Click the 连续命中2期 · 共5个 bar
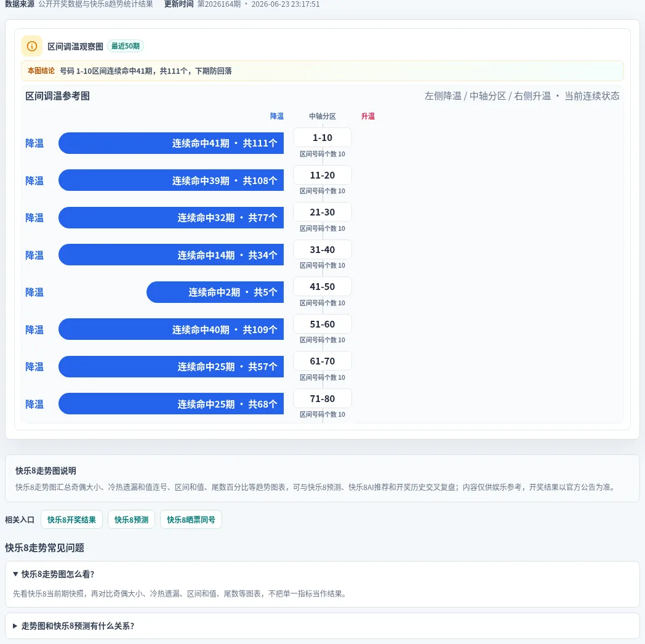Screen dimensions: 645x644 point(215,292)
